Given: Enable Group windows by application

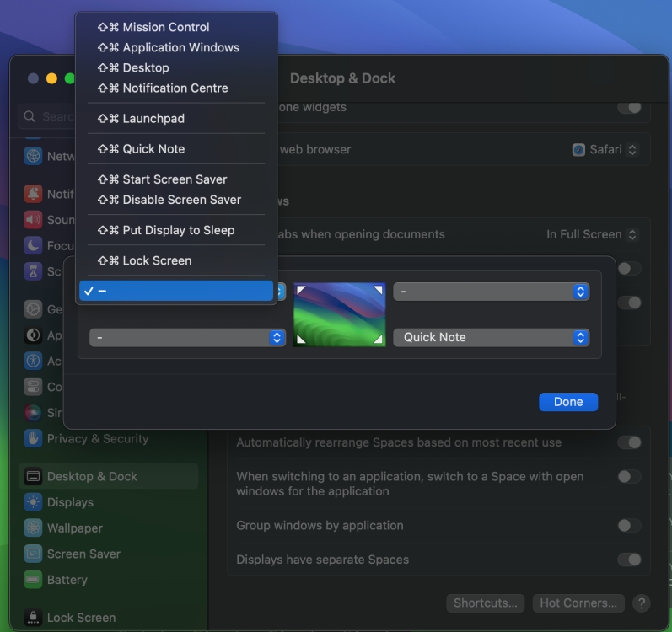Looking at the screenshot, I should pyautogui.click(x=629, y=525).
